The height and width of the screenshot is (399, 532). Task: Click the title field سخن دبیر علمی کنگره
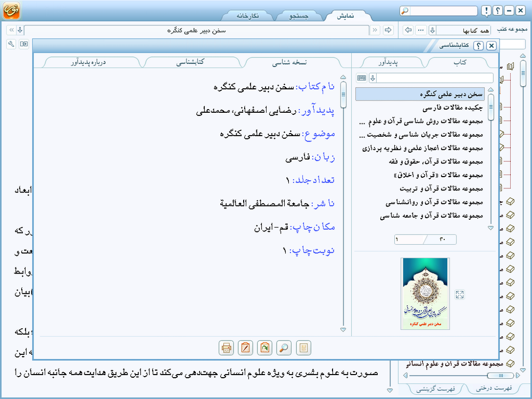pyautogui.click(x=196, y=30)
